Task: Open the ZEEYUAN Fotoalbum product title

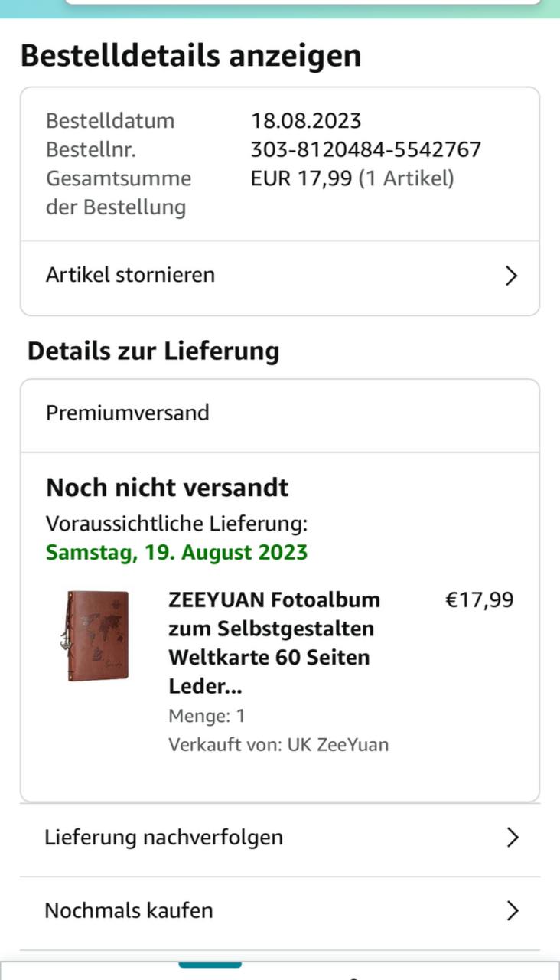Action: click(x=274, y=643)
